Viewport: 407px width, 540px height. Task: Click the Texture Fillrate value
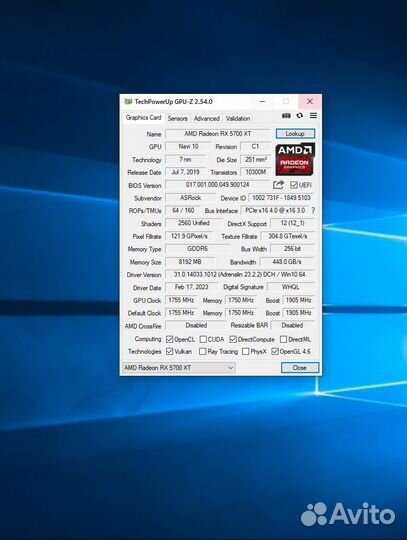pos(288,236)
